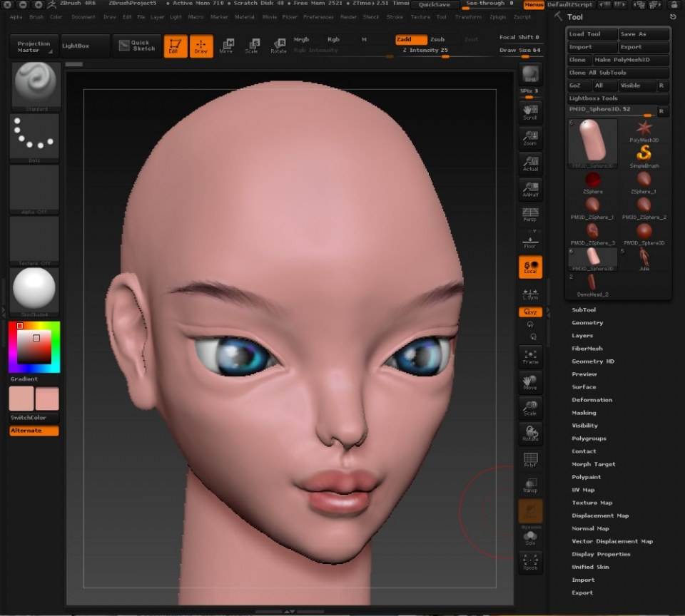Click the Xpose icon

click(x=530, y=561)
